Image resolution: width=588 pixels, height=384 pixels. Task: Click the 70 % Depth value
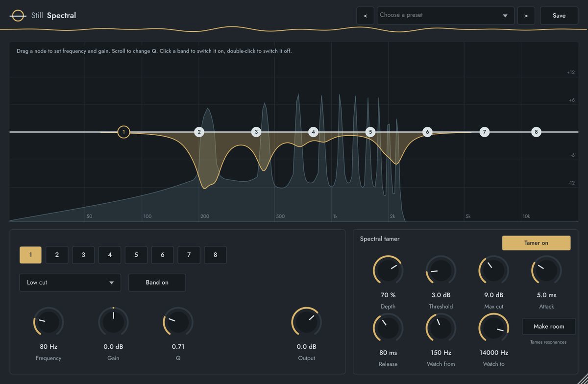388,295
